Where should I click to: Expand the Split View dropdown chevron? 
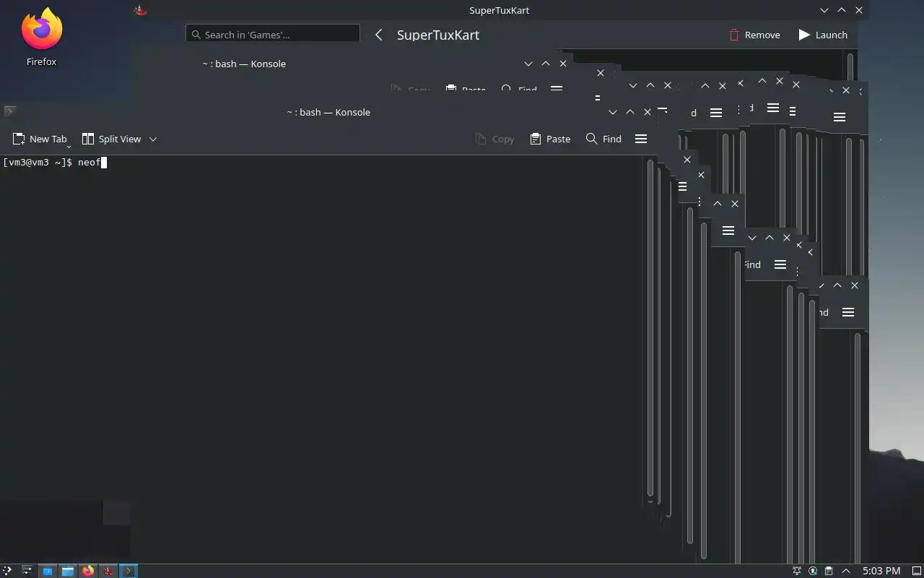tap(152, 139)
